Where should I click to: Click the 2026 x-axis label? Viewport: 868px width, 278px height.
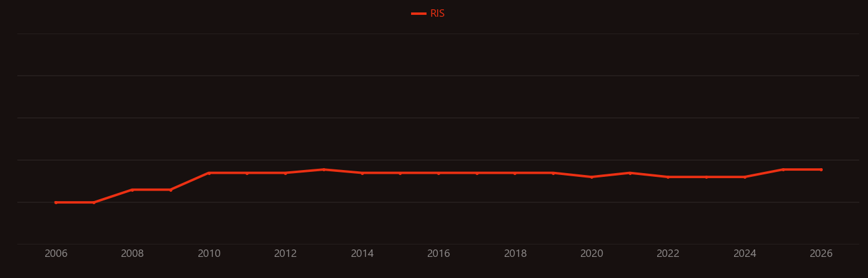821,254
